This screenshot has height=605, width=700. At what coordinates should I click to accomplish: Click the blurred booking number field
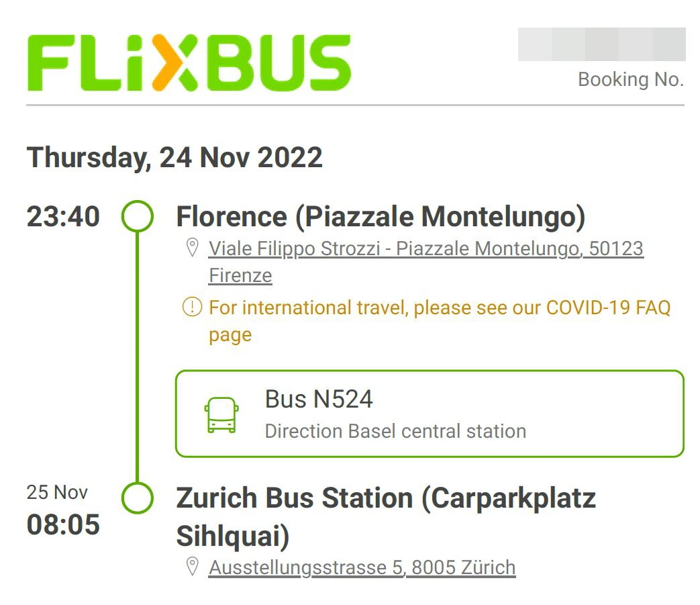(x=601, y=44)
